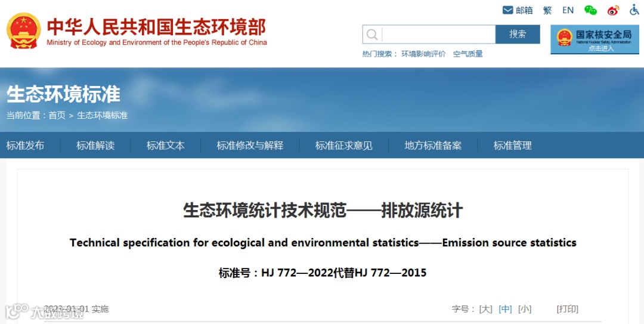Open the 国家核安全局 banner
The width and height of the screenshot is (644, 324).
595,39
